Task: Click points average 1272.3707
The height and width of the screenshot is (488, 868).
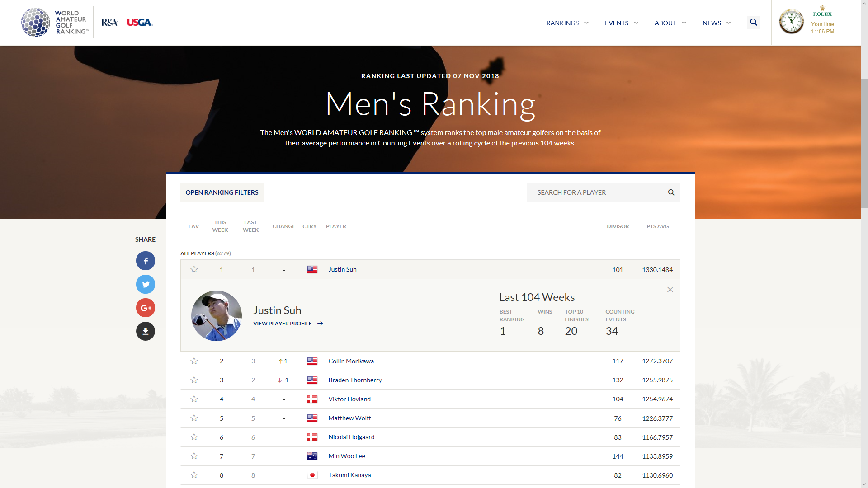Action: pyautogui.click(x=657, y=361)
